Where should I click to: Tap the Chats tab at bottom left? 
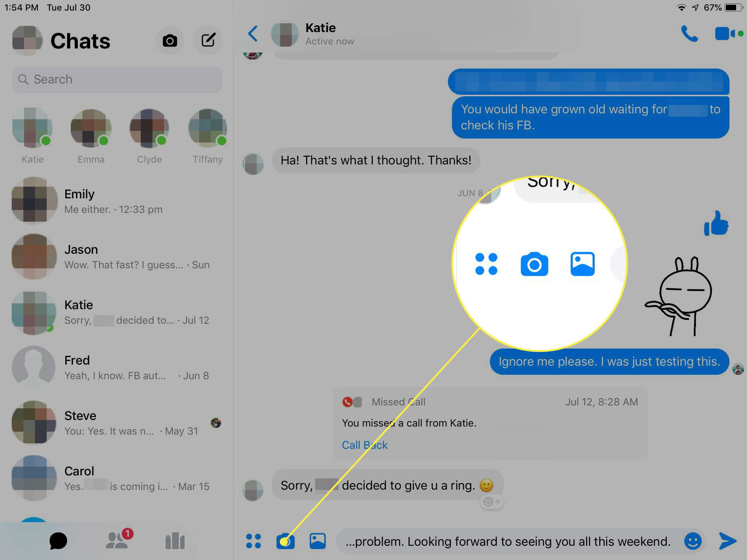[58, 540]
